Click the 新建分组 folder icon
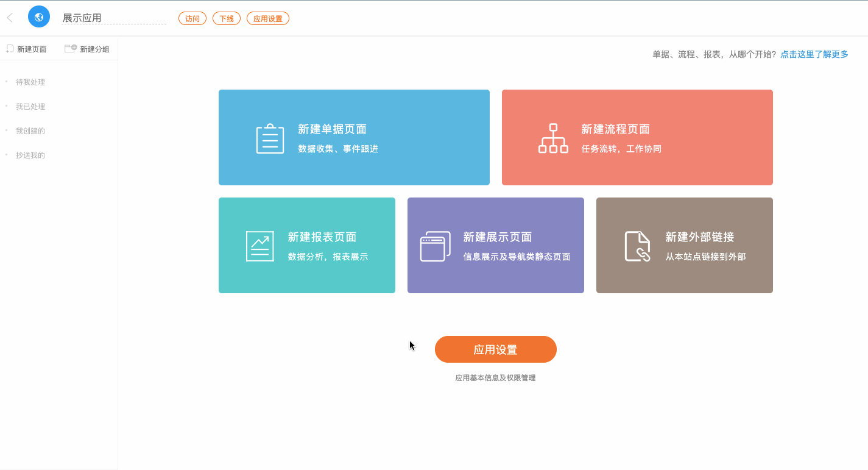The height and width of the screenshot is (470, 868). (x=71, y=48)
